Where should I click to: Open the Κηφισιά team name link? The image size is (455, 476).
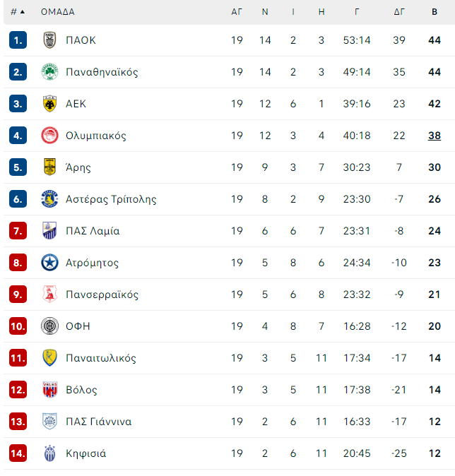click(86, 453)
